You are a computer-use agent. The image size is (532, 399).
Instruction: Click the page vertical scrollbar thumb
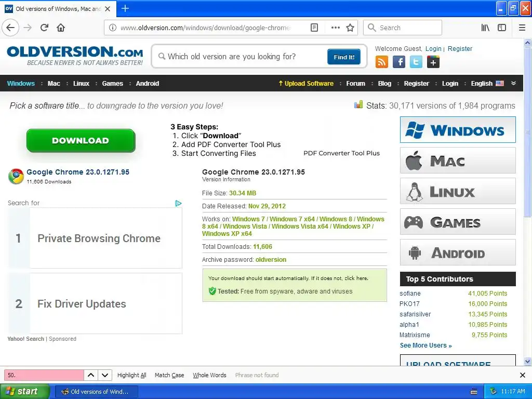tap(527, 131)
